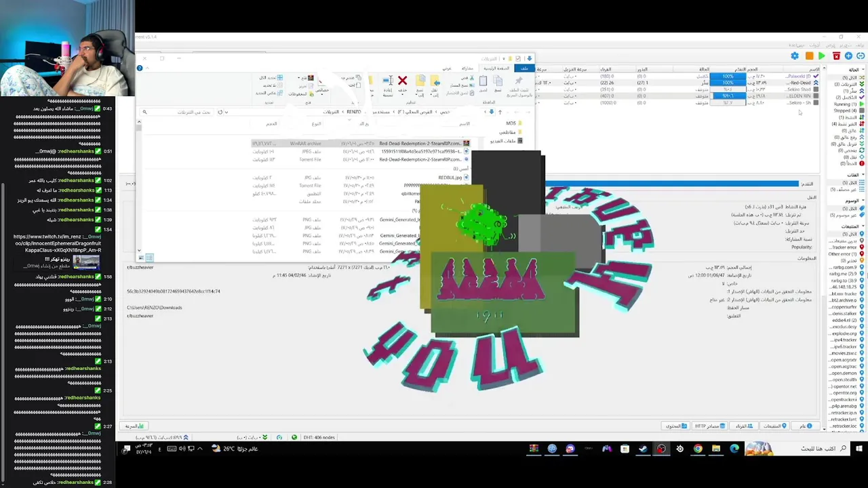Image resolution: width=868 pixels, height=488 pixels.
Task: Click the Explorer refresh button
Action: [x=220, y=112]
